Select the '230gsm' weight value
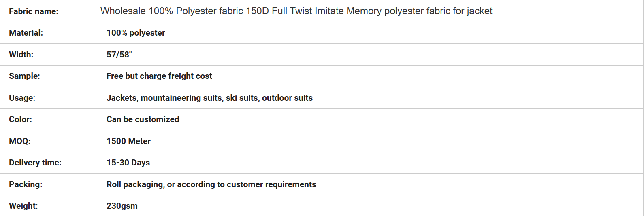644x216 pixels. [x=122, y=206]
